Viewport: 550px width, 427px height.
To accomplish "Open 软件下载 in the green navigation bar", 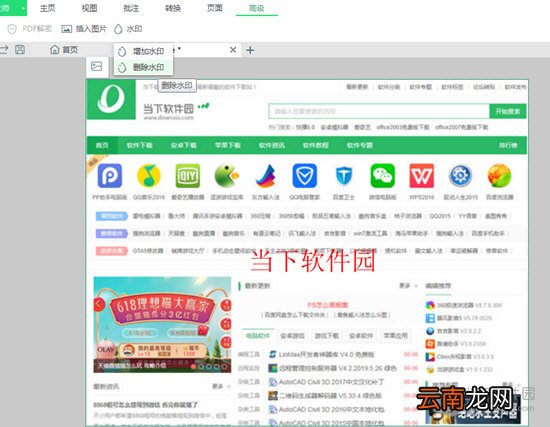I will (x=140, y=145).
